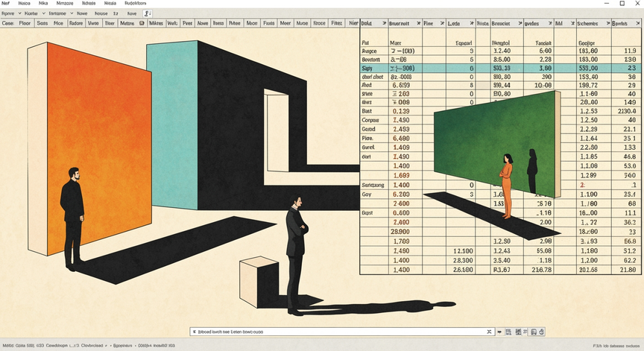Click the Corpoe row label

click(x=370, y=120)
